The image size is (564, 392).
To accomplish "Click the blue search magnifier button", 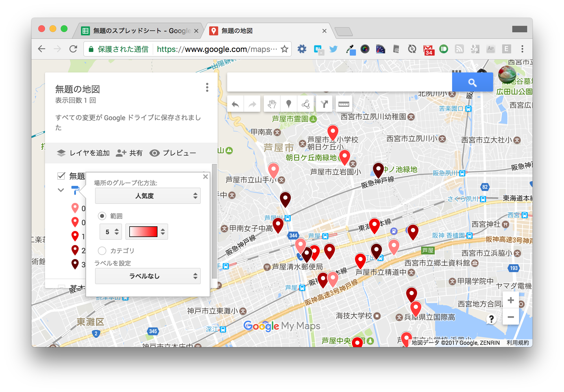I will 472,82.
